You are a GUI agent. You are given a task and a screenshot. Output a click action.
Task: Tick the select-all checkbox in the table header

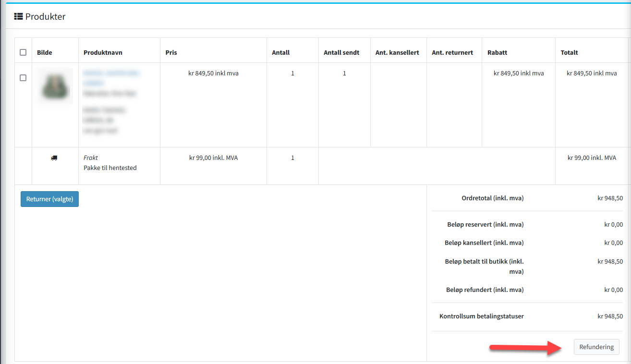[x=23, y=52]
